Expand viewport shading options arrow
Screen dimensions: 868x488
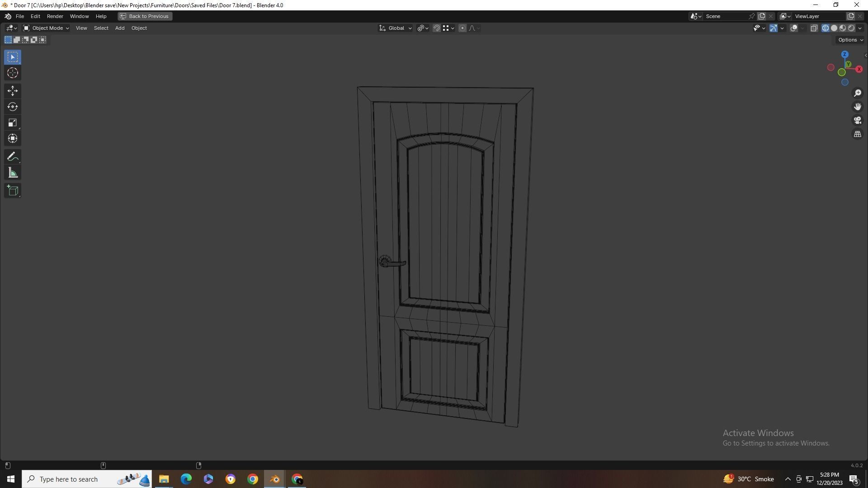click(860, 28)
